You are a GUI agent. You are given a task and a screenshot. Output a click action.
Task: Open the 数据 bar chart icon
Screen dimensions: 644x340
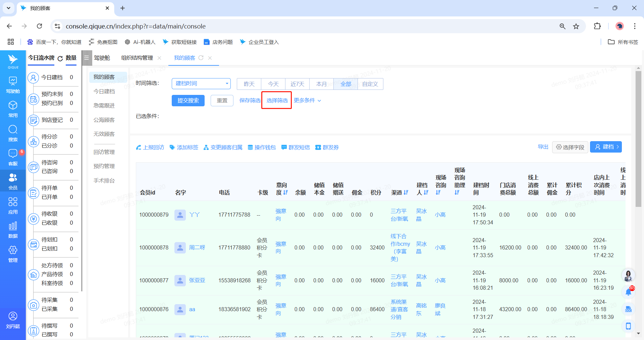click(x=13, y=226)
